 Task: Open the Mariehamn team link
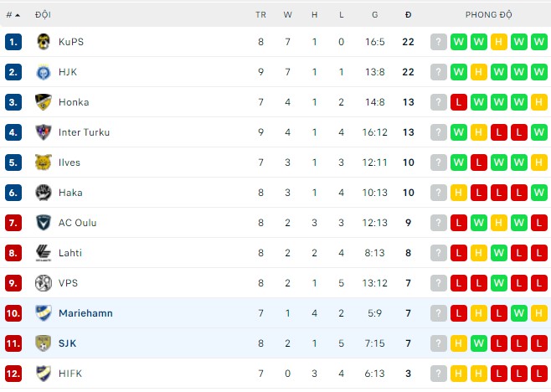(85, 313)
